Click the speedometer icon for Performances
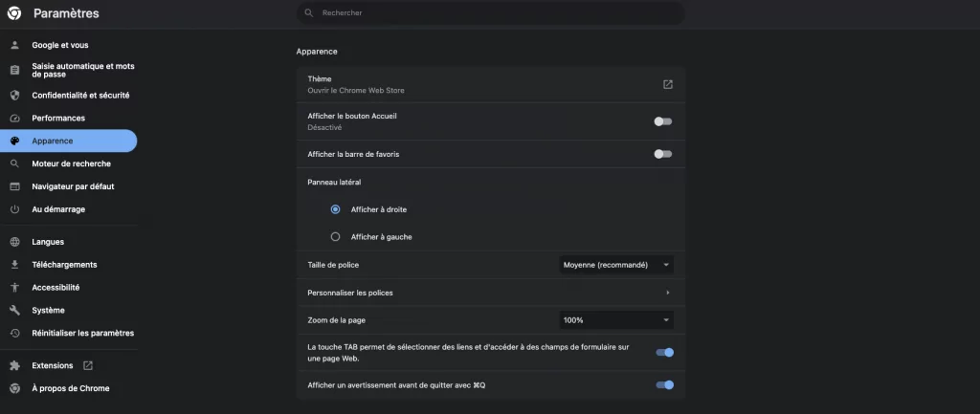Screen dimensions: 980x414 [14, 119]
